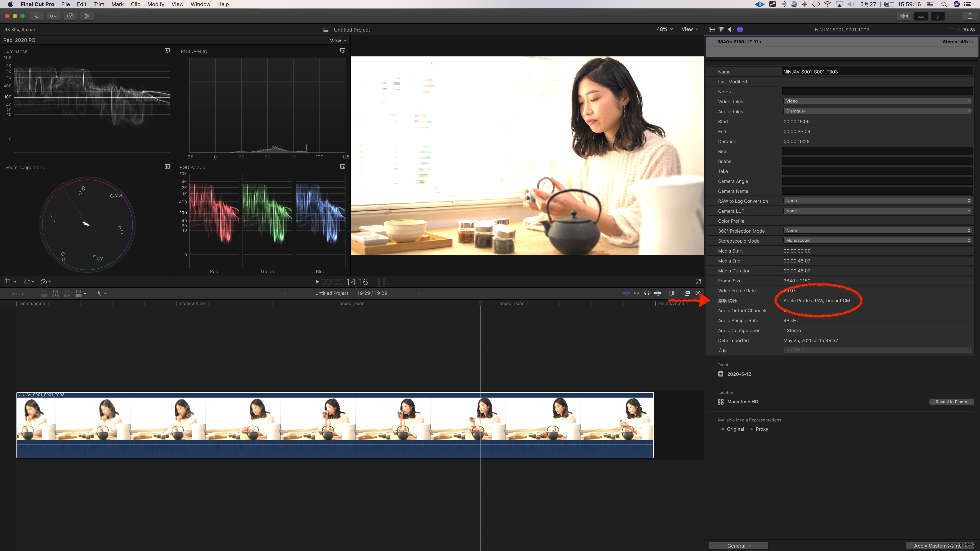Open the Video Roles dropdown
This screenshot has width=980, height=551.
pos(877,101)
